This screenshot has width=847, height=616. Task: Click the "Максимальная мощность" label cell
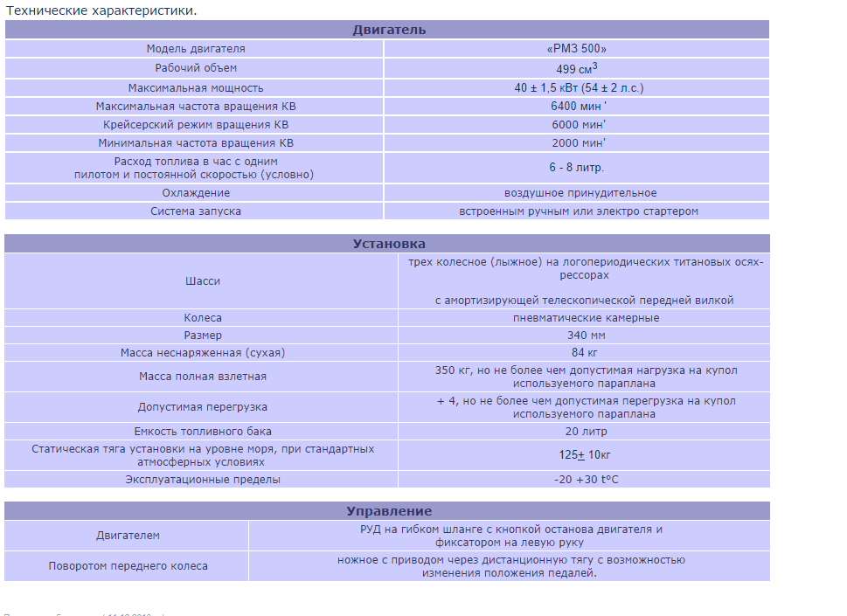tap(196, 88)
